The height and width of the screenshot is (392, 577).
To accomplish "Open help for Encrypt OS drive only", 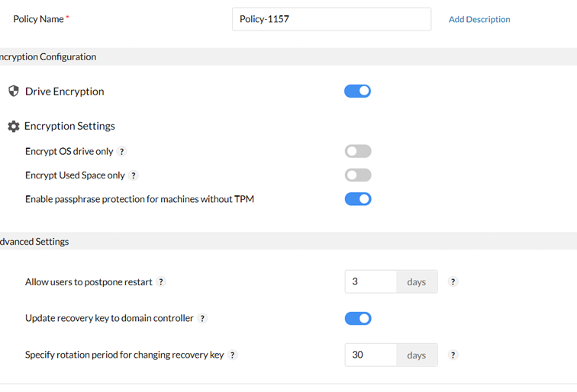I will coord(122,152).
